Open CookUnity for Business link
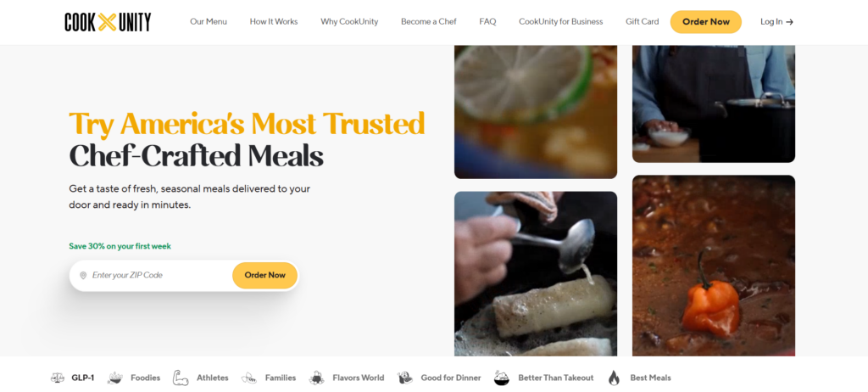 coord(561,21)
